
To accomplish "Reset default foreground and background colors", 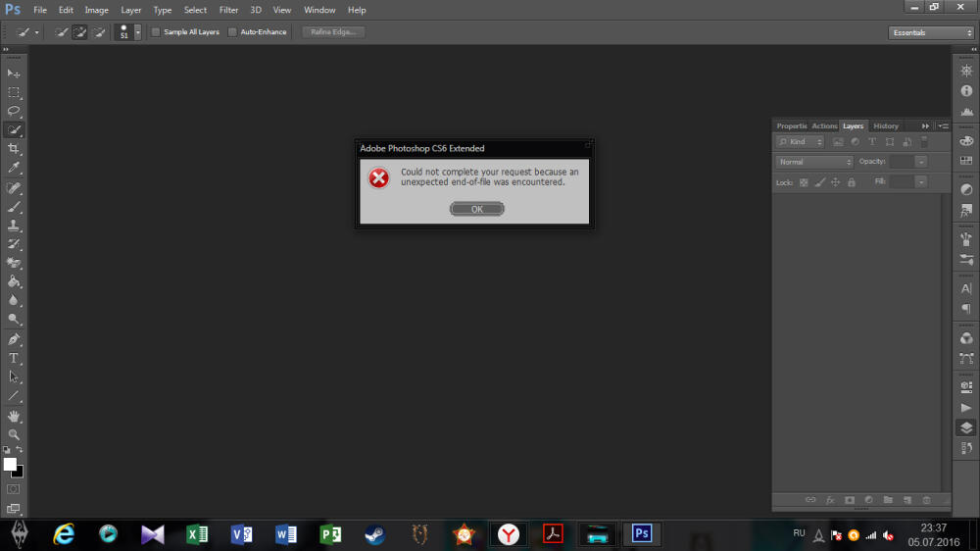I will click(6, 450).
